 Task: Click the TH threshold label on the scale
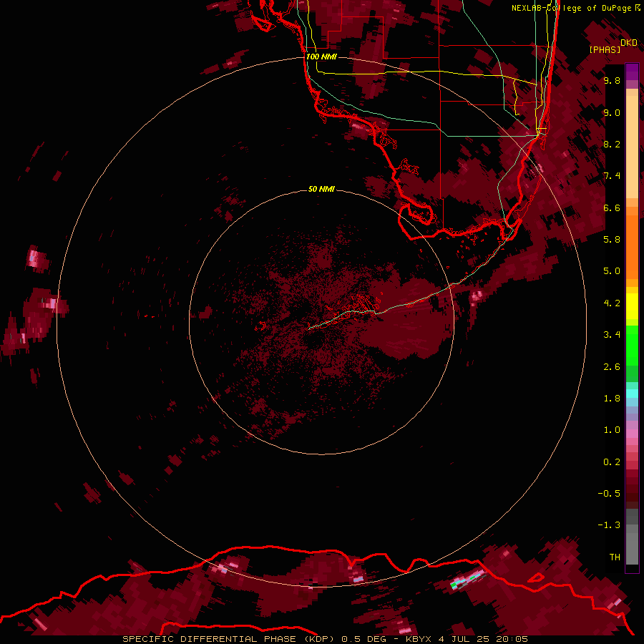click(615, 557)
